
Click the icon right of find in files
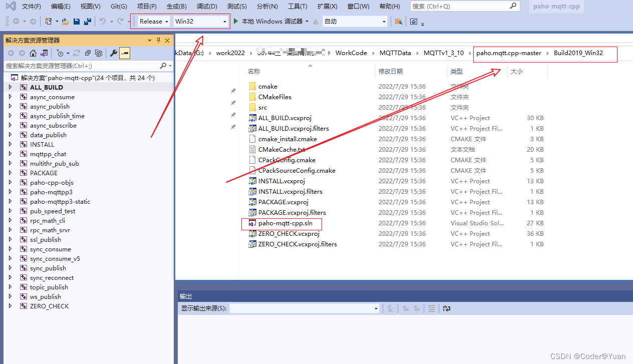pos(414,22)
